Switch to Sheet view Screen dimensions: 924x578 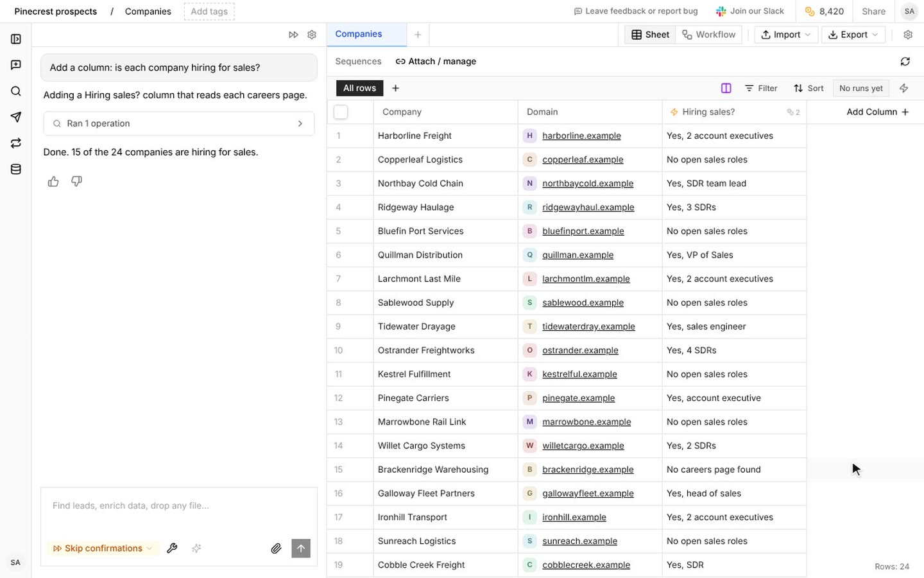click(651, 35)
